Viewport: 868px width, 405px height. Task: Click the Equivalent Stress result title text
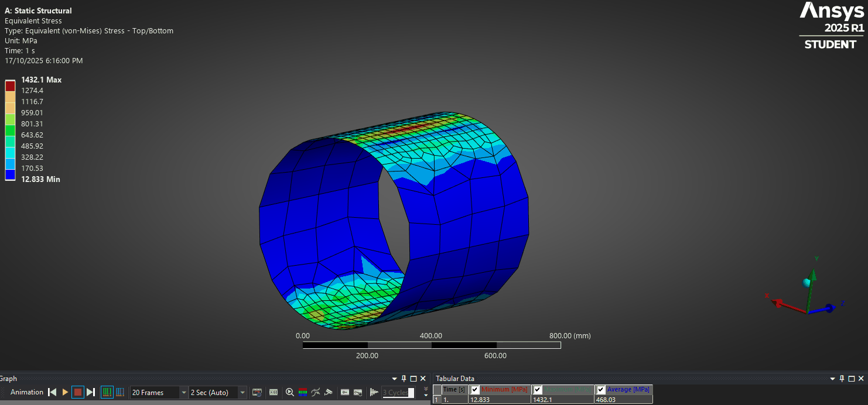[33, 21]
